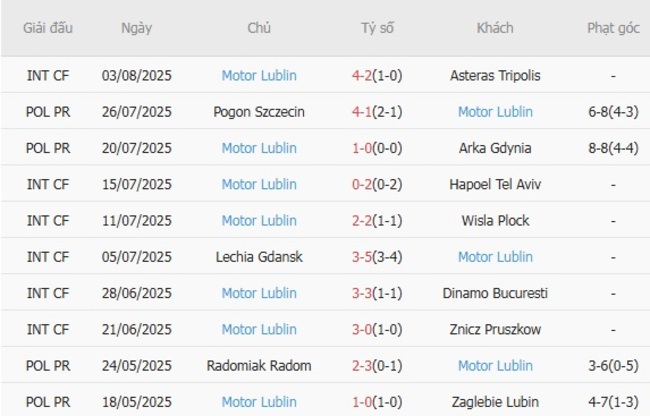This screenshot has width=650, height=416.
Task: Select the "Tỷ số" column header
Action: tap(378, 28)
